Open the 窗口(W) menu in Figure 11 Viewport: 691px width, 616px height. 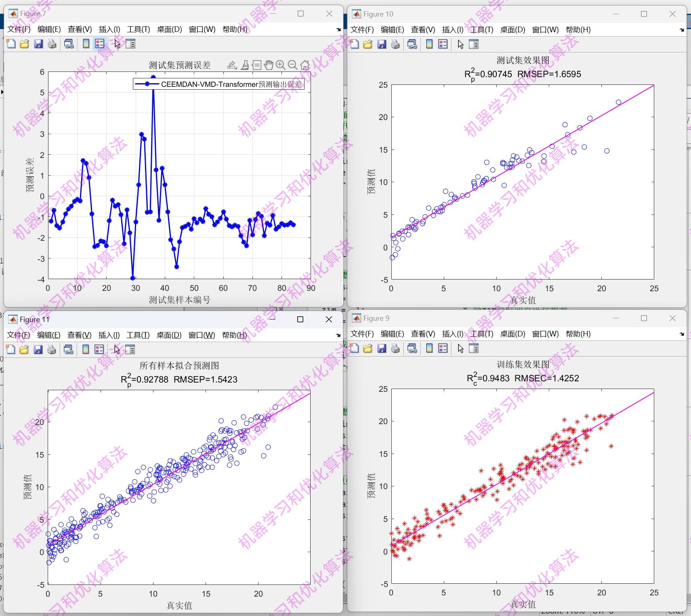pyautogui.click(x=201, y=335)
